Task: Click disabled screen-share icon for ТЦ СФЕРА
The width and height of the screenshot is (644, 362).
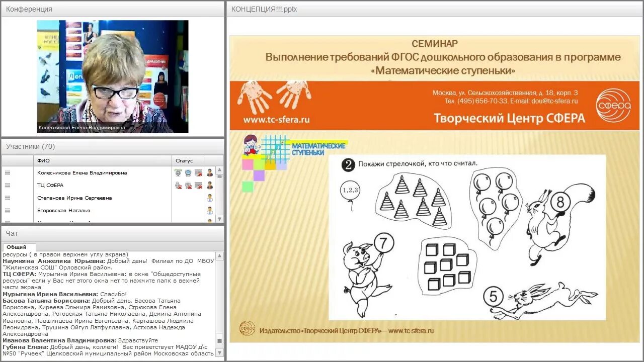Action: pyautogui.click(x=199, y=185)
